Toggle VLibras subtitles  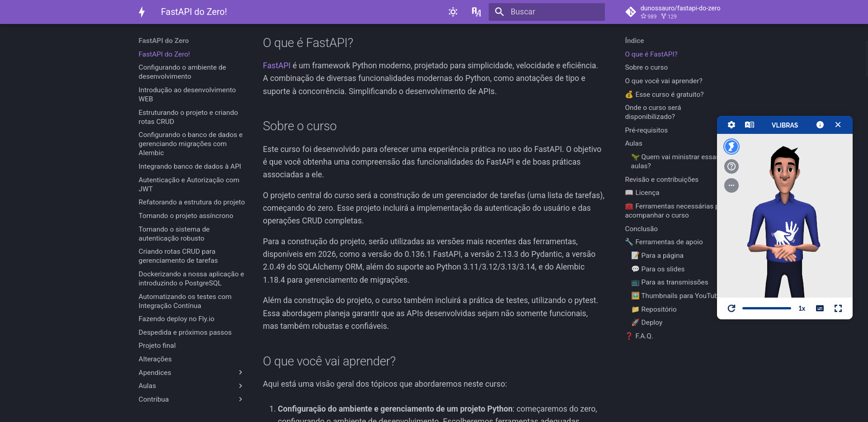point(820,308)
